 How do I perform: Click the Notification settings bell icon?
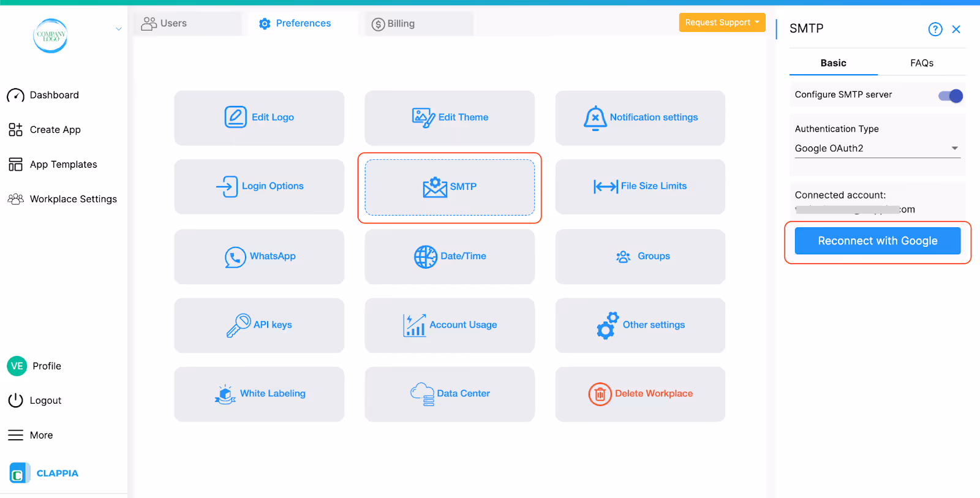(595, 118)
